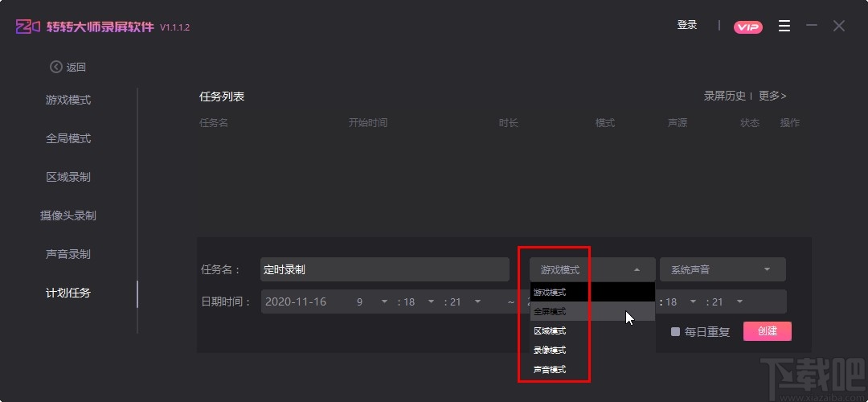The height and width of the screenshot is (402, 868).
Task: Open the hamburger menu icon
Action: (x=784, y=26)
